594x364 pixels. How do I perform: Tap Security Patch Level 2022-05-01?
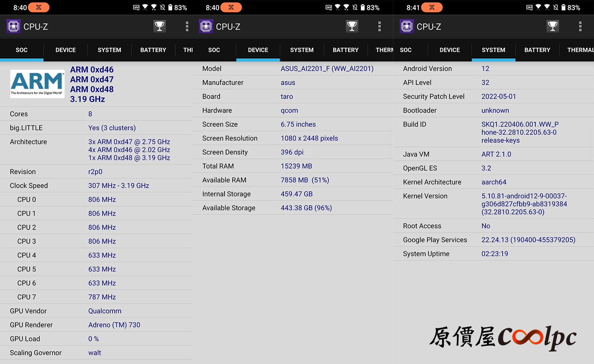pos(499,97)
